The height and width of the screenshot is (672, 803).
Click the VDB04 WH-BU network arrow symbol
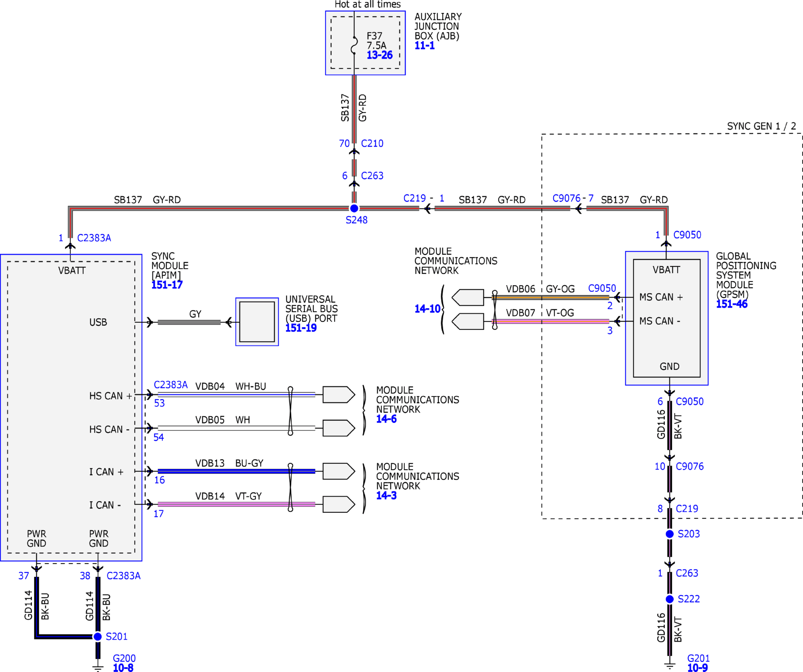coord(339,394)
